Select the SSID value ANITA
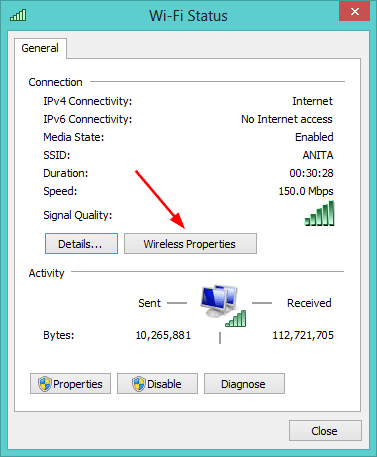377x457 pixels. (x=318, y=155)
